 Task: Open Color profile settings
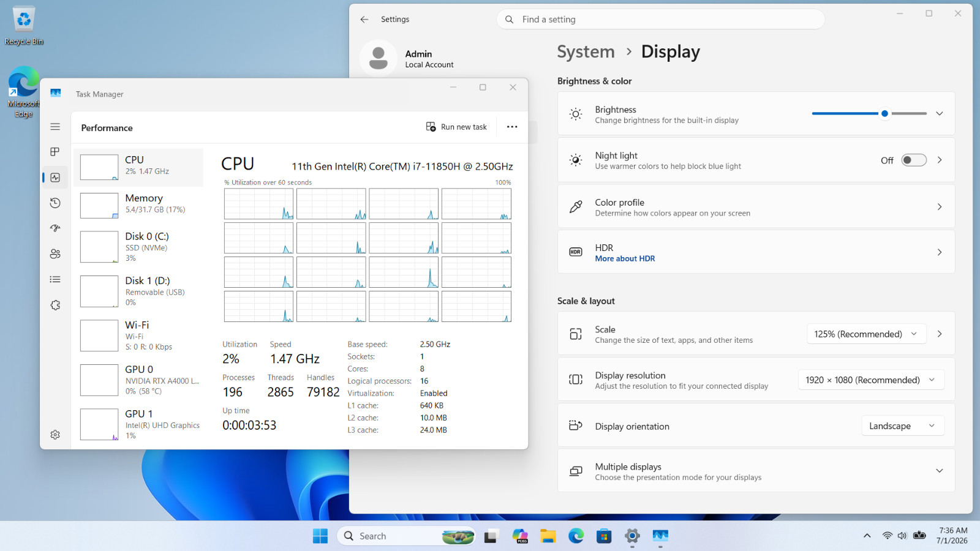(756, 207)
